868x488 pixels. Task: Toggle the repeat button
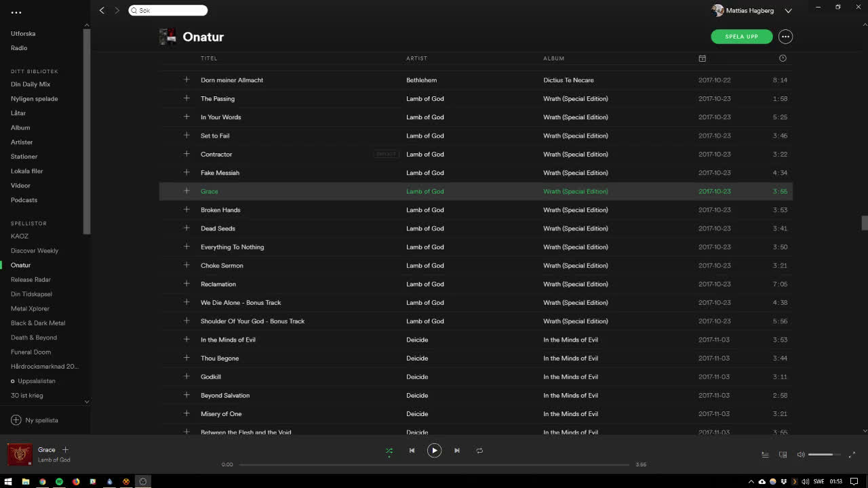479,451
